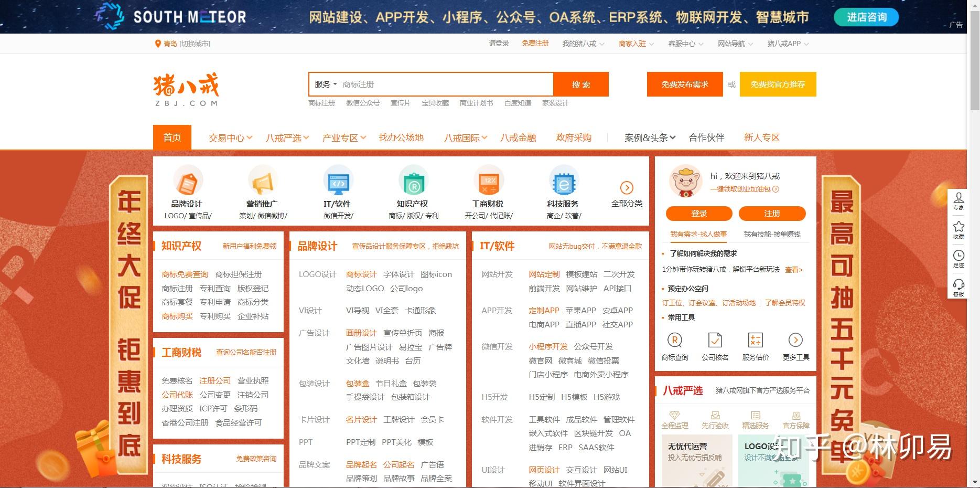
Task: Open the 更多工具 arrow icon
Action: [795, 340]
